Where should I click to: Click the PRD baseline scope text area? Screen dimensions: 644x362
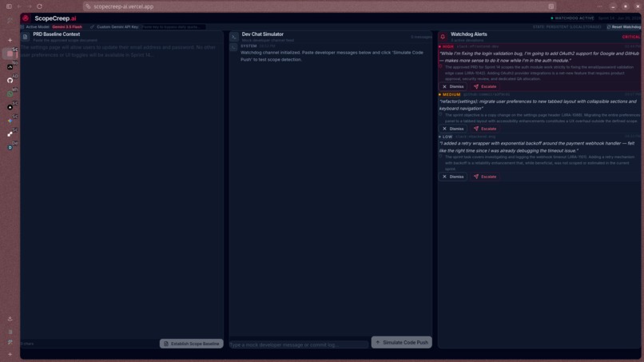pos(121,191)
